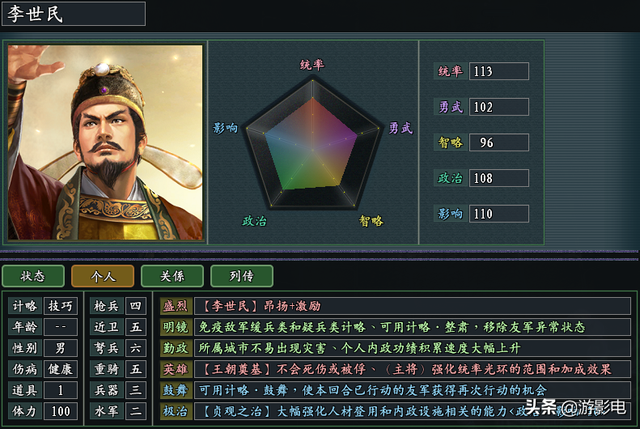Image resolution: width=640 pixels, height=429 pixels.
Task: Click the 李世民 name title bar
Action: click(x=72, y=13)
